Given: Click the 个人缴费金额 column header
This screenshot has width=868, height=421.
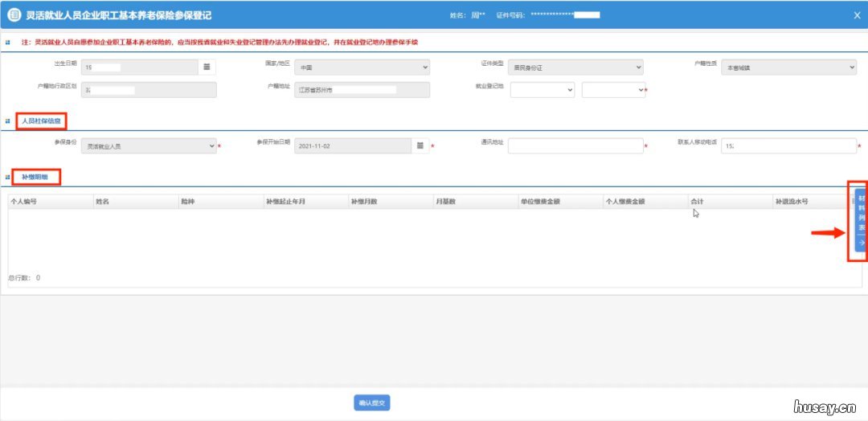Looking at the screenshot, I should coord(645,202).
